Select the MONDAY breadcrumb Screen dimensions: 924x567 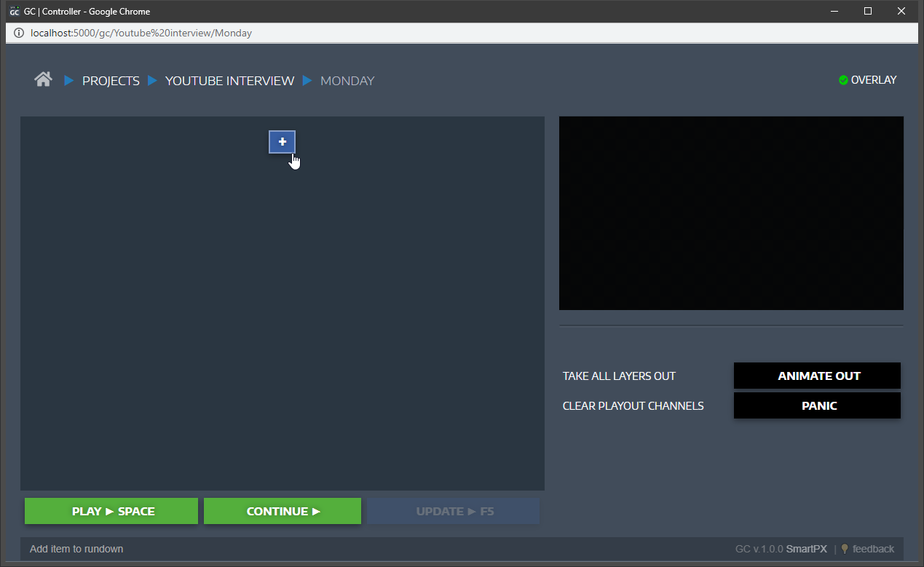tap(347, 81)
